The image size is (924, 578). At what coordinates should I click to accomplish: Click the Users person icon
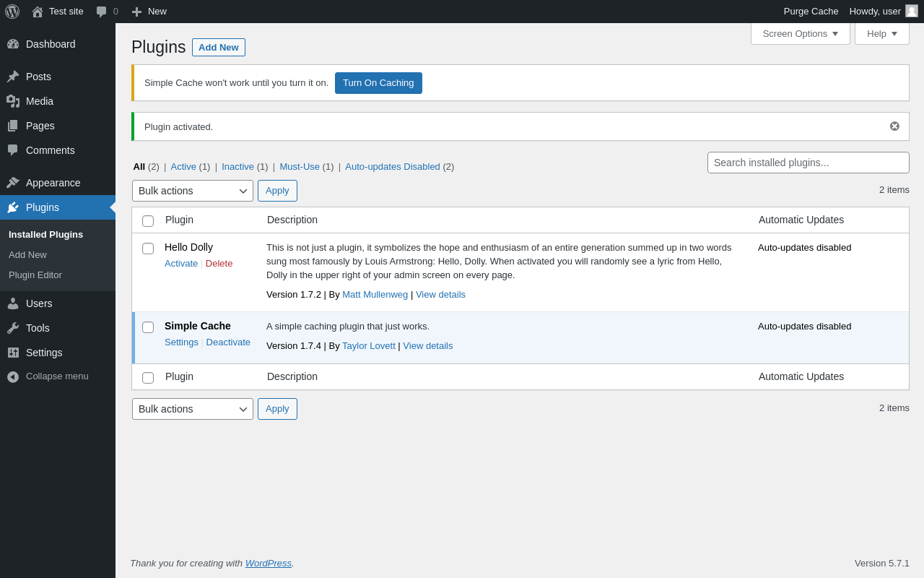click(x=13, y=303)
